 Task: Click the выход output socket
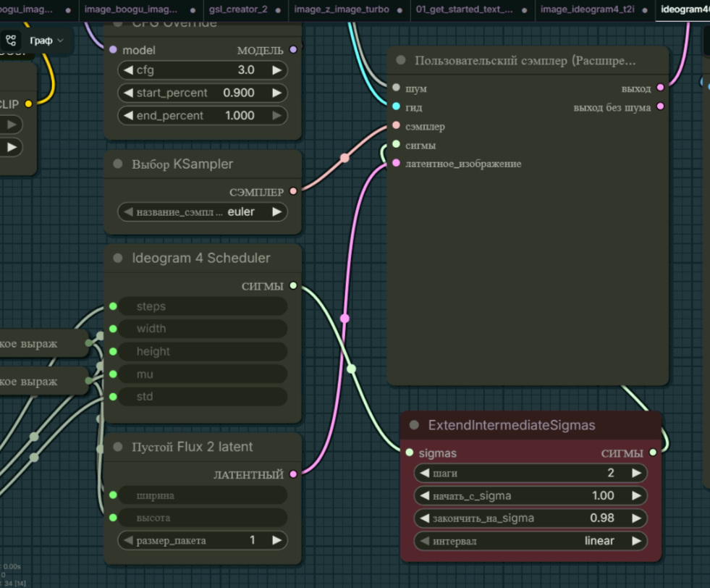coord(661,88)
